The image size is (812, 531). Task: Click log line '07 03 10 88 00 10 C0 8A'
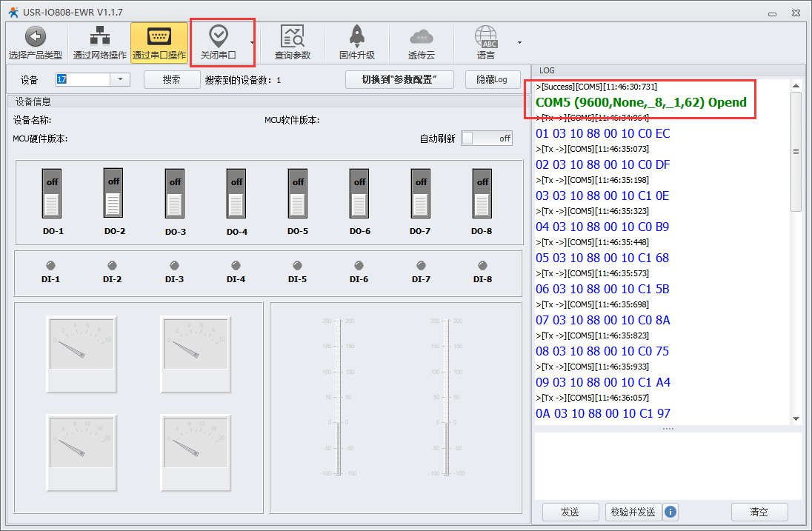click(603, 320)
